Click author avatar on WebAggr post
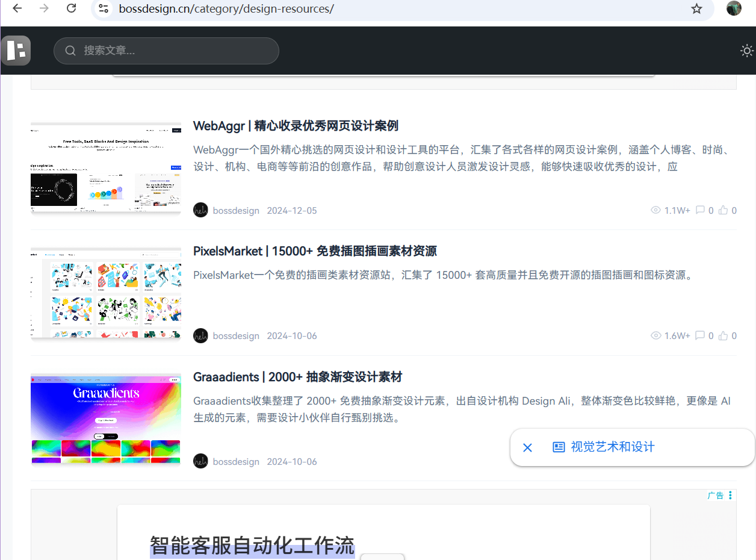The image size is (756, 560). 200,210
